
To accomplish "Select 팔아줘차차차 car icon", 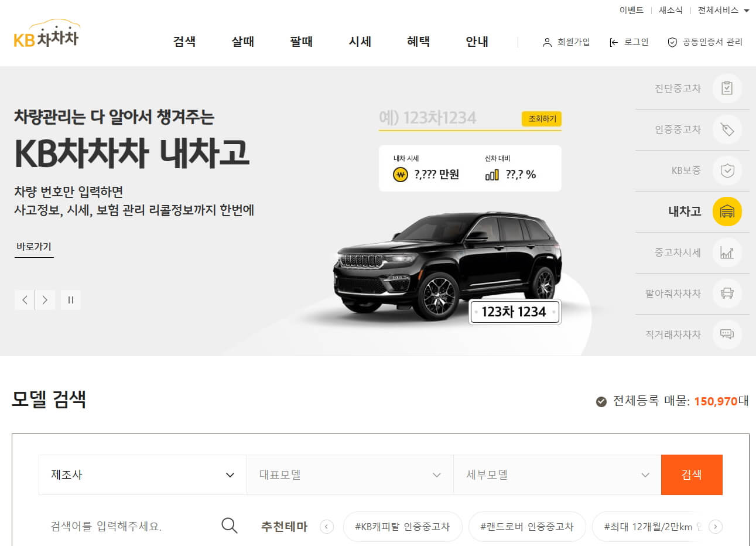I will [x=727, y=294].
